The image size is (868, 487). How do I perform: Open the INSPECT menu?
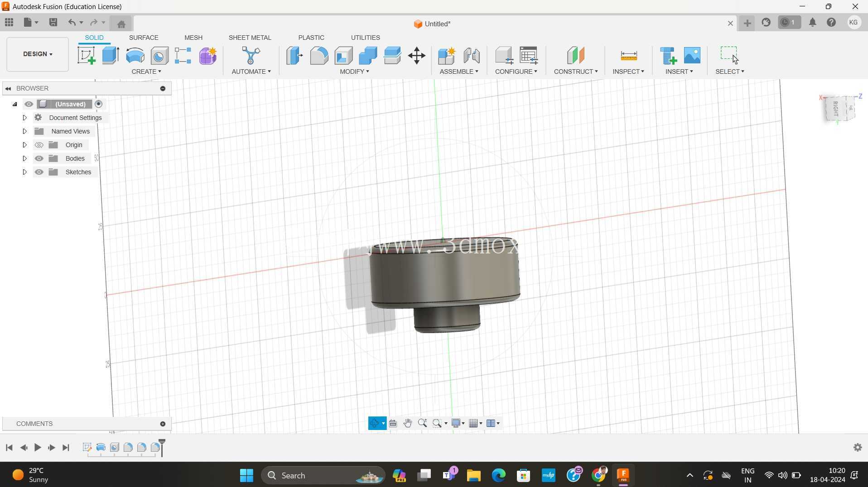pos(628,72)
